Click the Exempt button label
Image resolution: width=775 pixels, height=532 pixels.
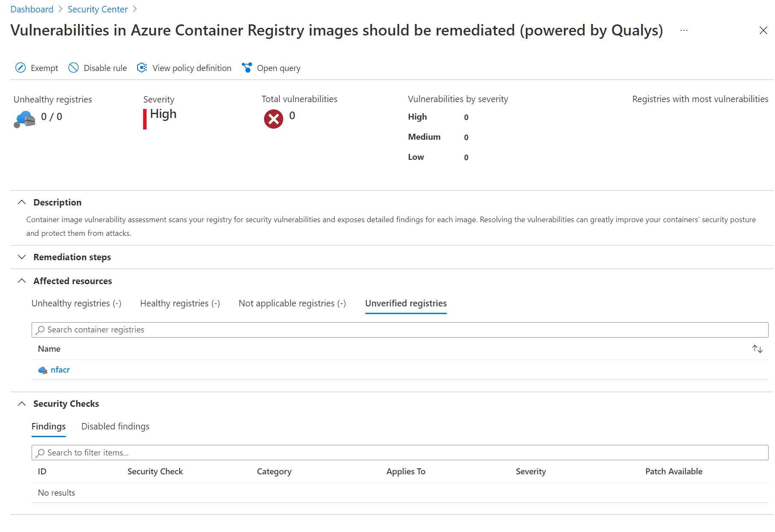coord(44,68)
